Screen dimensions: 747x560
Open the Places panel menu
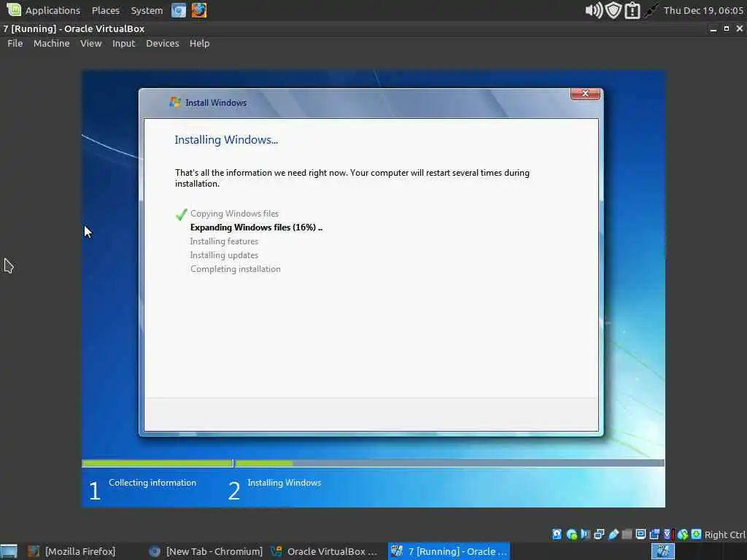105,10
